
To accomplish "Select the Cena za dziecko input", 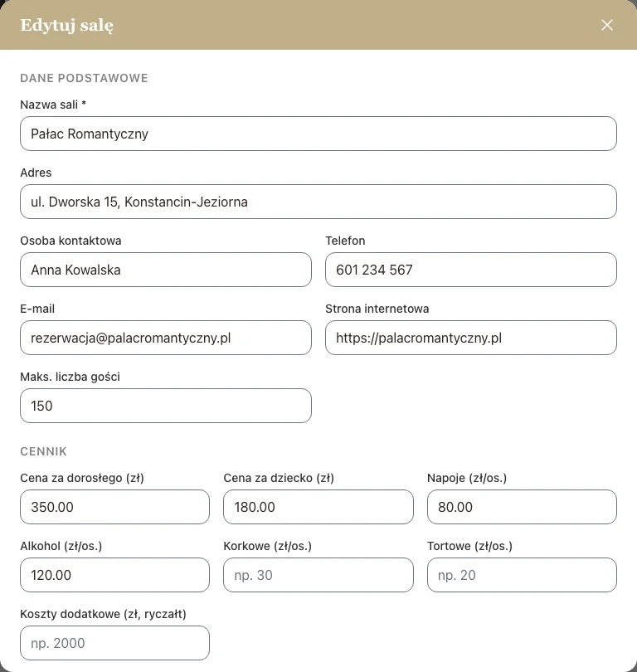I will [x=318, y=507].
